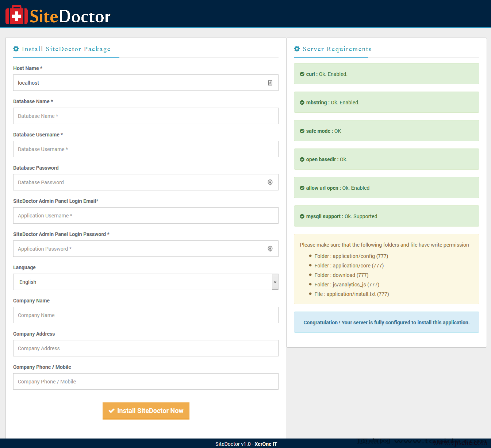Click the contact autofill icon in Host Name

(270, 83)
